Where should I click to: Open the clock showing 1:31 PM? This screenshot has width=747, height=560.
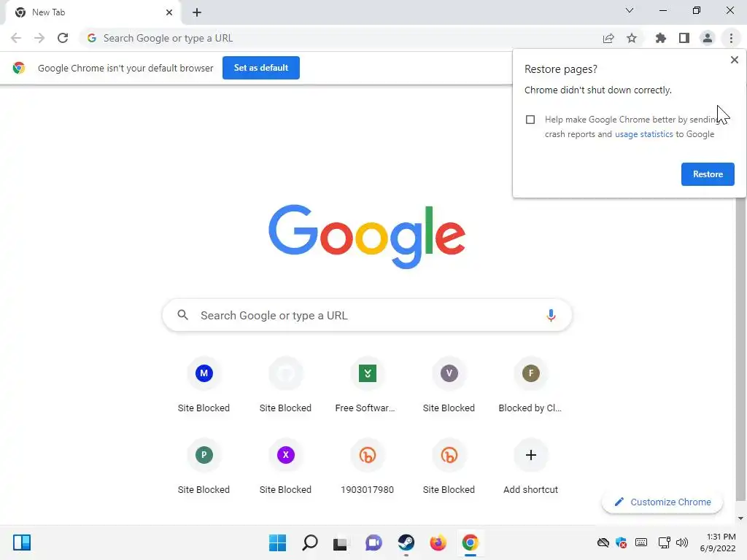coord(718,542)
